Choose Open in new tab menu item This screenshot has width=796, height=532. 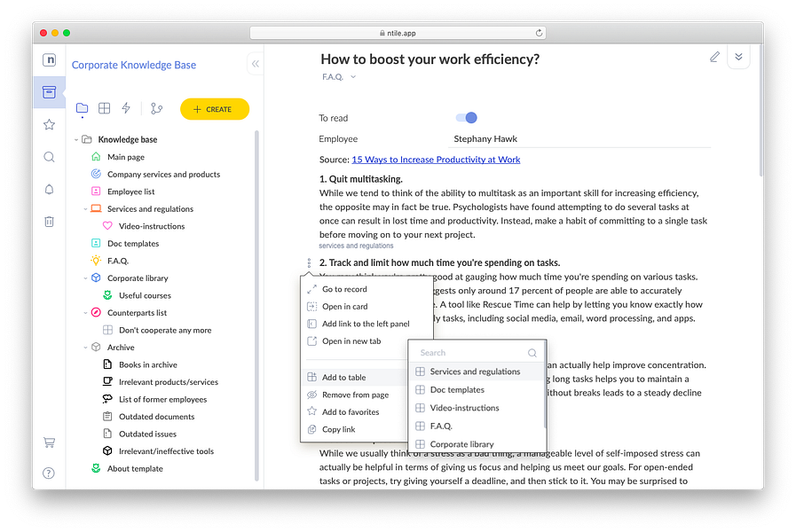point(367,340)
